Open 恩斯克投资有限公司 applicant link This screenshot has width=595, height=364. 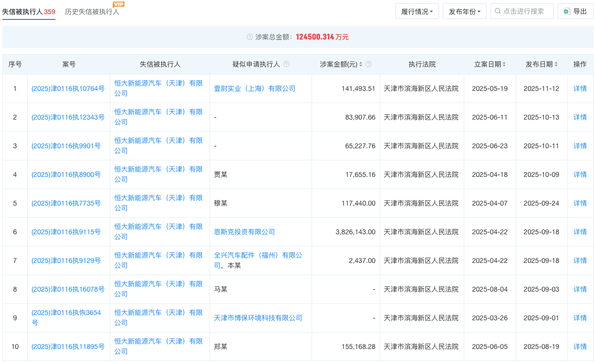(x=245, y=232)
